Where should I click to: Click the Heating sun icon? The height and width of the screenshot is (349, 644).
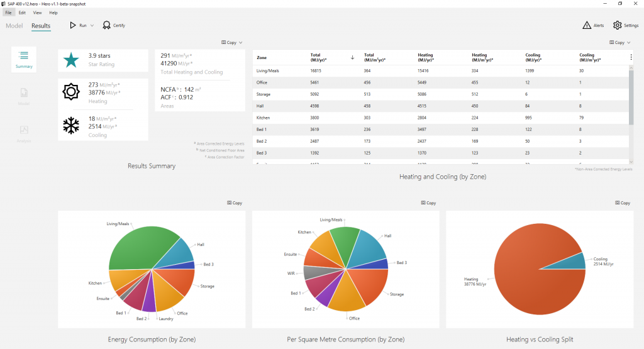coord(72,92)
